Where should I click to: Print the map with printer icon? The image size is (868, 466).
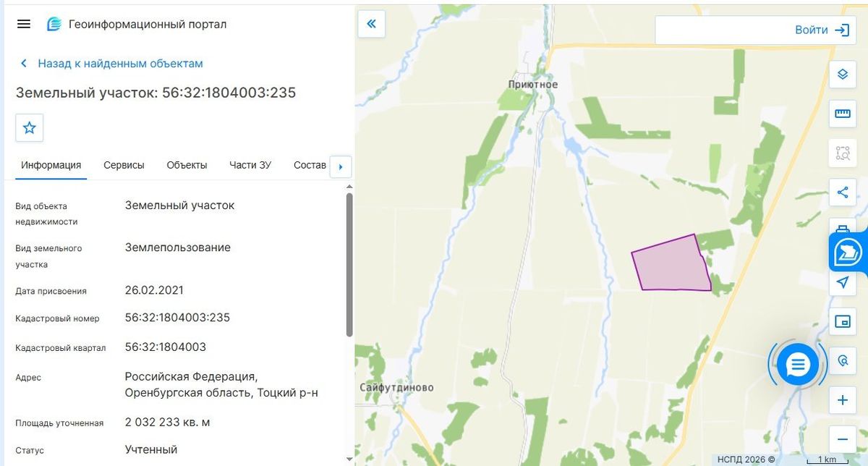(842, 227)
